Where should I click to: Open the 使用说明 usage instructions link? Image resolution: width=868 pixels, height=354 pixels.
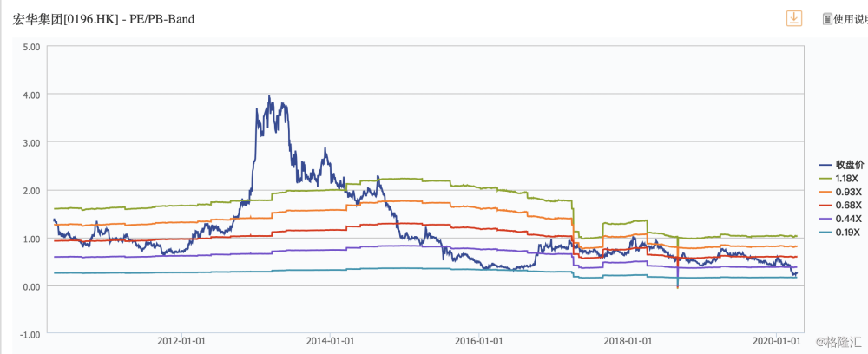[x=851, y=19]
